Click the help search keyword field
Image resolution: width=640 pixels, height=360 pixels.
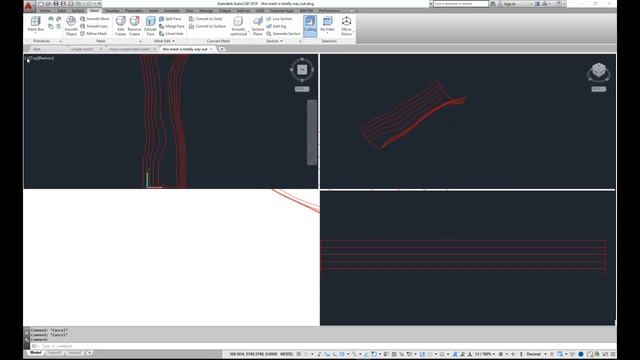(x=461, y=4)
